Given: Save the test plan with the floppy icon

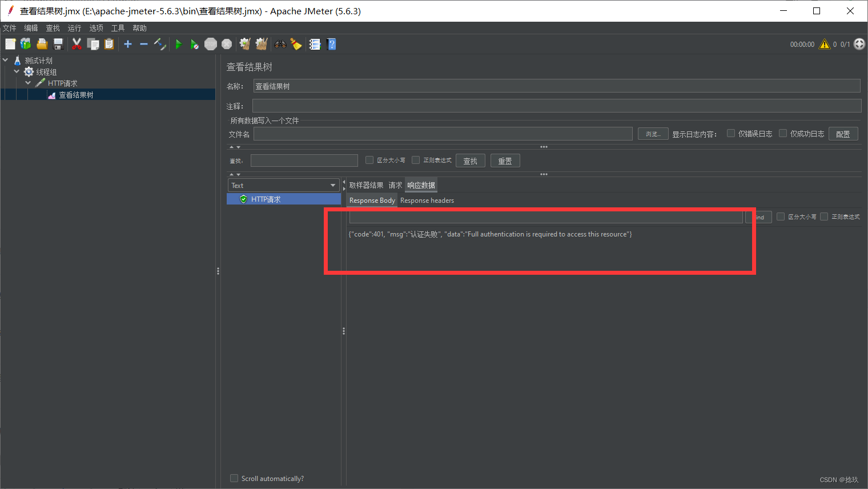Looking at the screenshot, I should coord(58,44).
